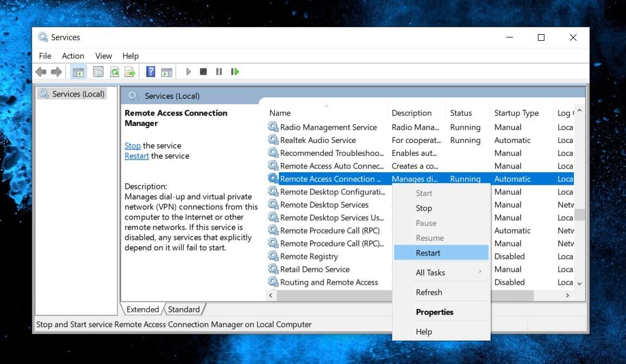Image resolution: width=626 pixels, height=364 pixels.
Task: Toggle the action pane visibility icon
Action: coord(166,71)
